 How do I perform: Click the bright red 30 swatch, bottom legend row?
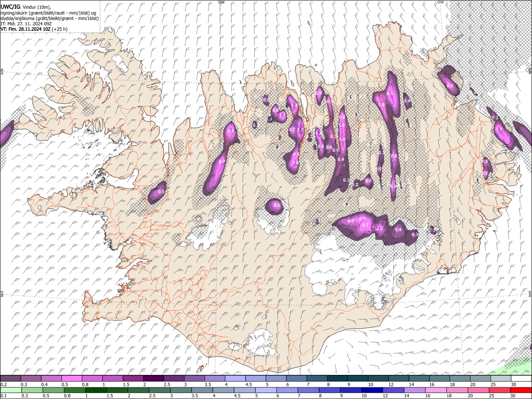pyautogui.click(x=521, y=390)
